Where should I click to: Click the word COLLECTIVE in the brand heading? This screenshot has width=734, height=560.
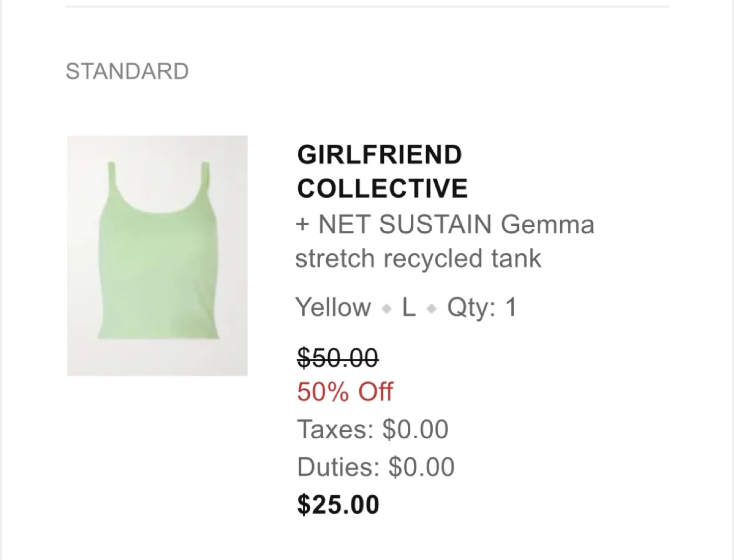tap(382, 189)
